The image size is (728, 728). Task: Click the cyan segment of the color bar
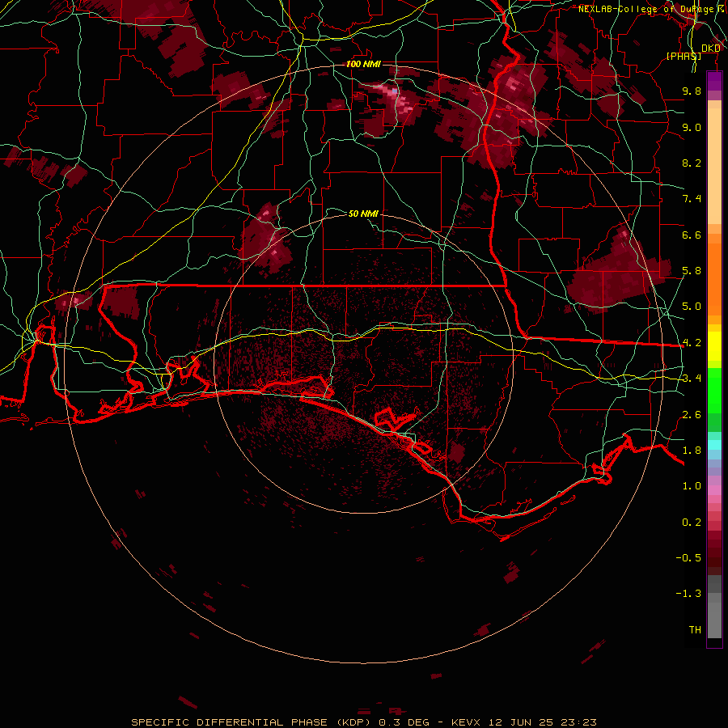point(714,444)
